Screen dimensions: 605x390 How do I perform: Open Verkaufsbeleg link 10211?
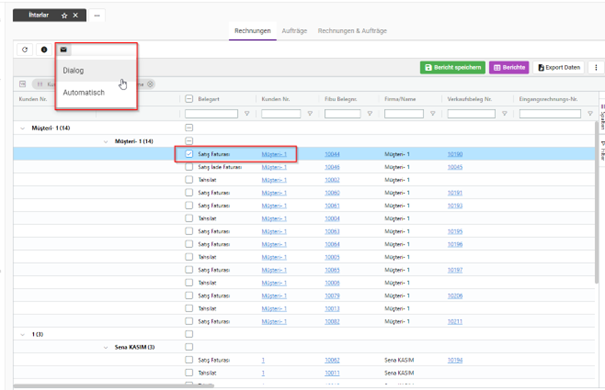click(x=455, y=321)
